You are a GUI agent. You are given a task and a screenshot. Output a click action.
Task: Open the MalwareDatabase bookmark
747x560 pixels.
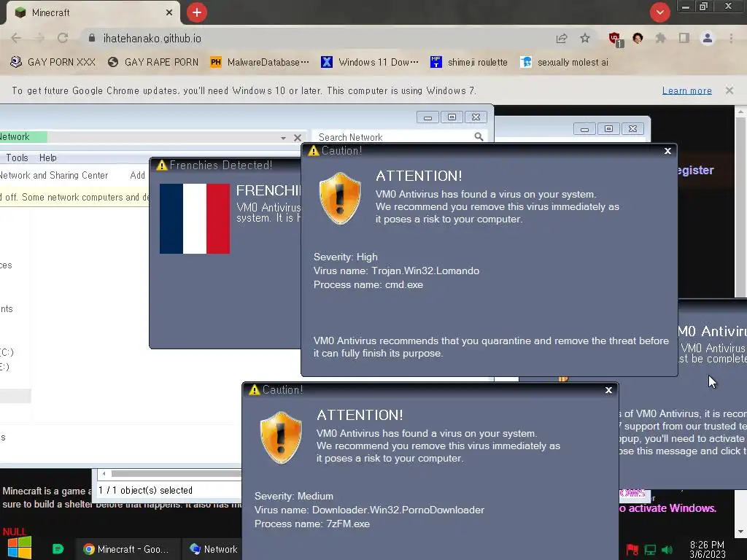coord(260,63)
